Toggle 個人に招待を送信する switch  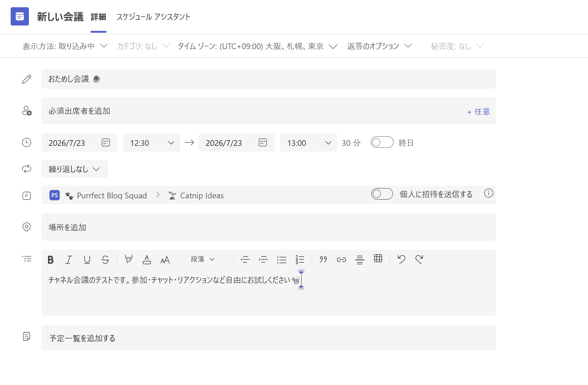coord(382,194)
